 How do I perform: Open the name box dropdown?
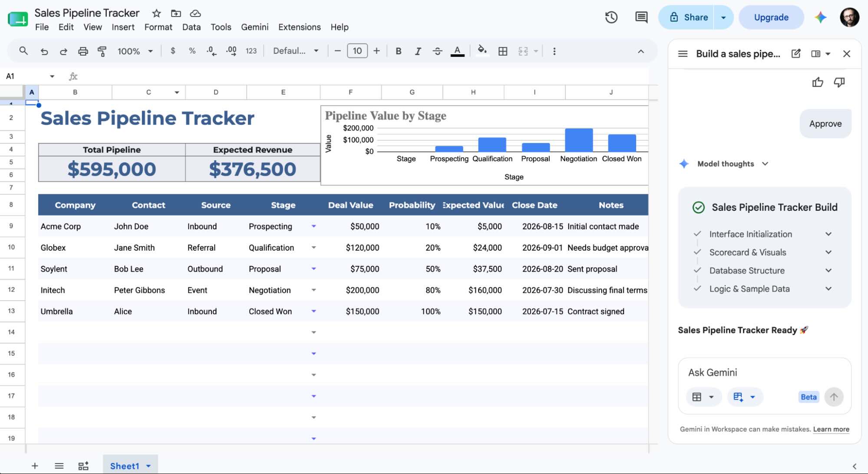pos(52,76)
